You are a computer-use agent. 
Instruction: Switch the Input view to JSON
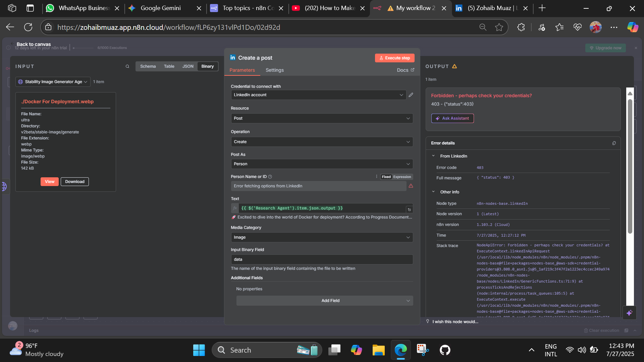tap(187, 66)
